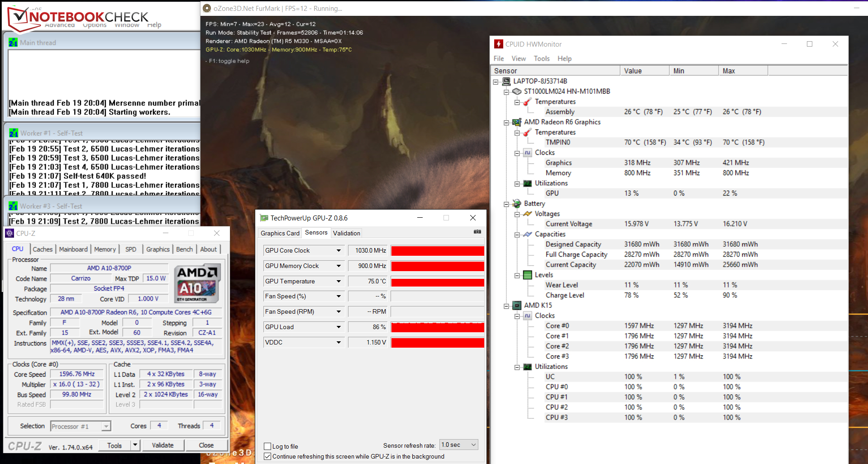Image resolution: width=868 pixels, height=464 pixels.
Task: Click the GPU Core Clock red graph bar
Action: pyautogui.click(x=438, y=251)
